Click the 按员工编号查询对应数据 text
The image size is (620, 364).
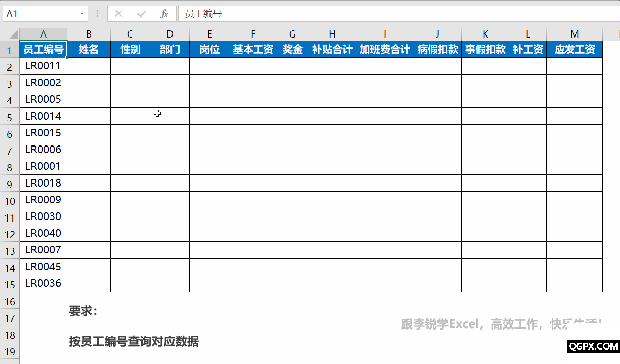click(134, 341)
